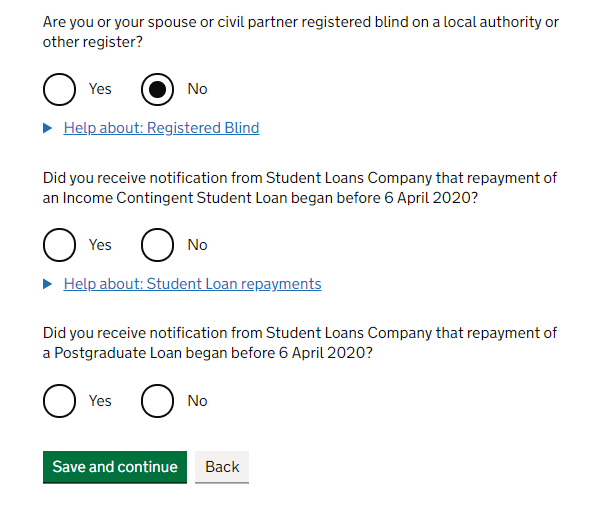Open 'Help about: Student Loan repayments' link
Viewport: 616px width, 528px height.
192,284
